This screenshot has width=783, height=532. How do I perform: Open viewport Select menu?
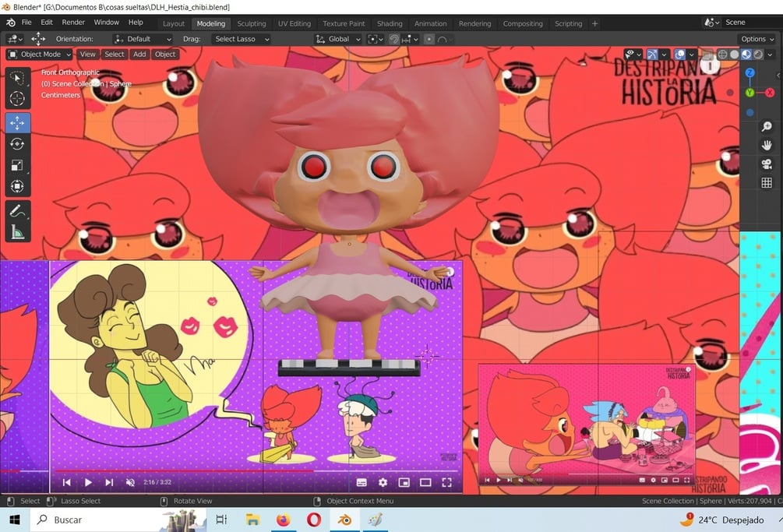(115, 55)
